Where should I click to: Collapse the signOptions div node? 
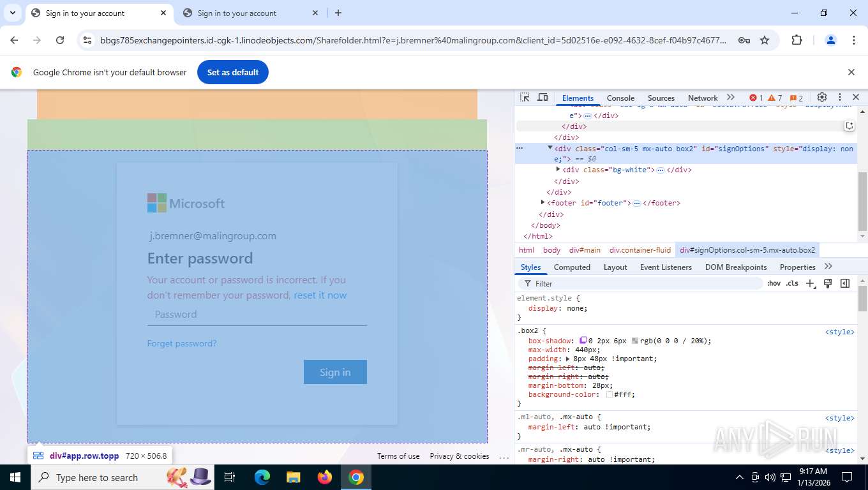550,148
